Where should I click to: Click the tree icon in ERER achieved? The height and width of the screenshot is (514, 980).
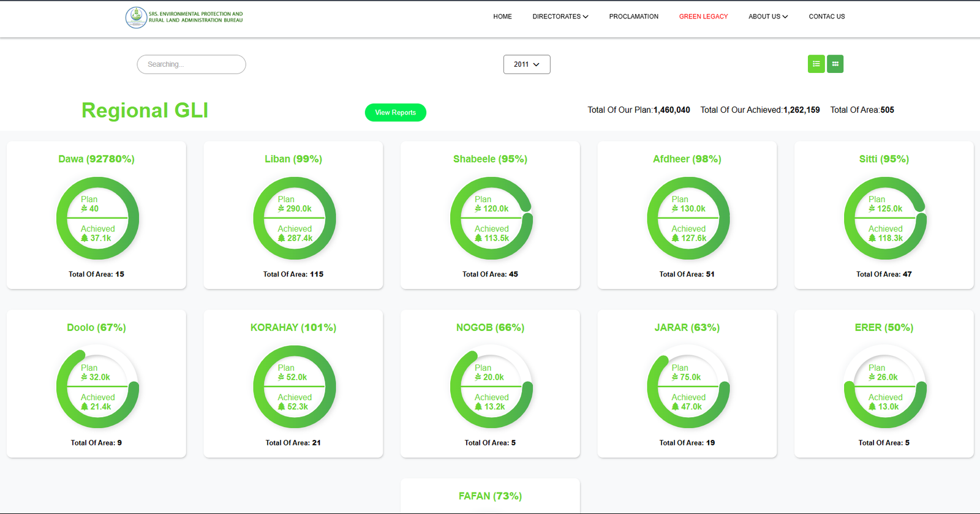tap(872, 407)
